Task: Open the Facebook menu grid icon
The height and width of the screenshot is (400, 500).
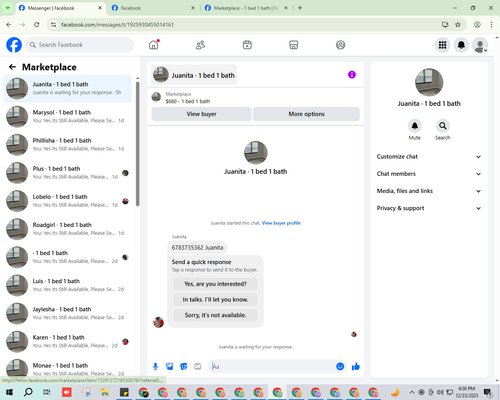Action: coord(442,45)
